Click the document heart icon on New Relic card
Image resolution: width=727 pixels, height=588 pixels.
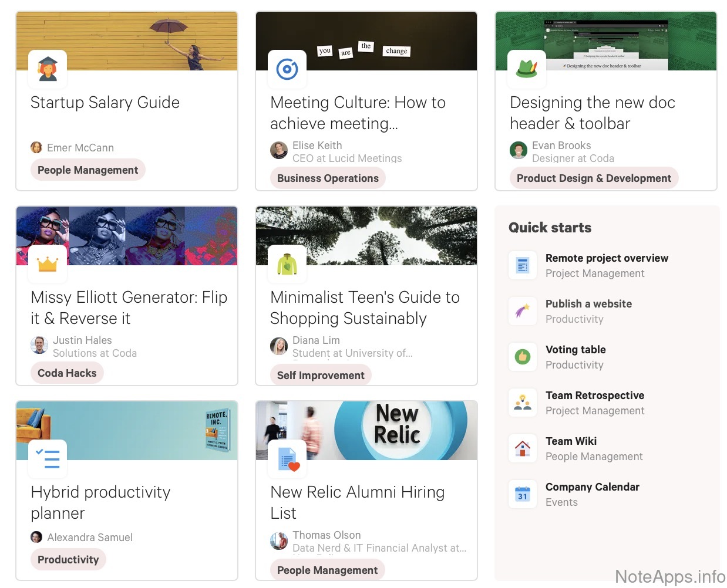[287, 458]
